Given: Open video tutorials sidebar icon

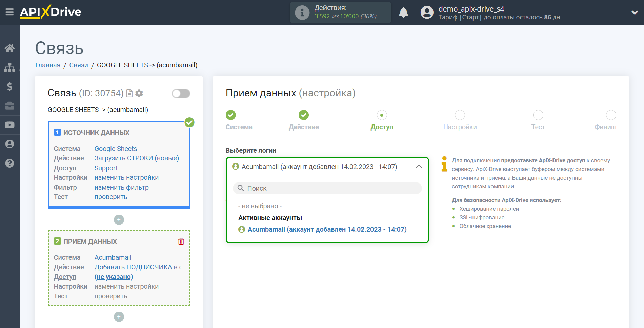Looking at the screenshot, I should (x=9, y=125).
